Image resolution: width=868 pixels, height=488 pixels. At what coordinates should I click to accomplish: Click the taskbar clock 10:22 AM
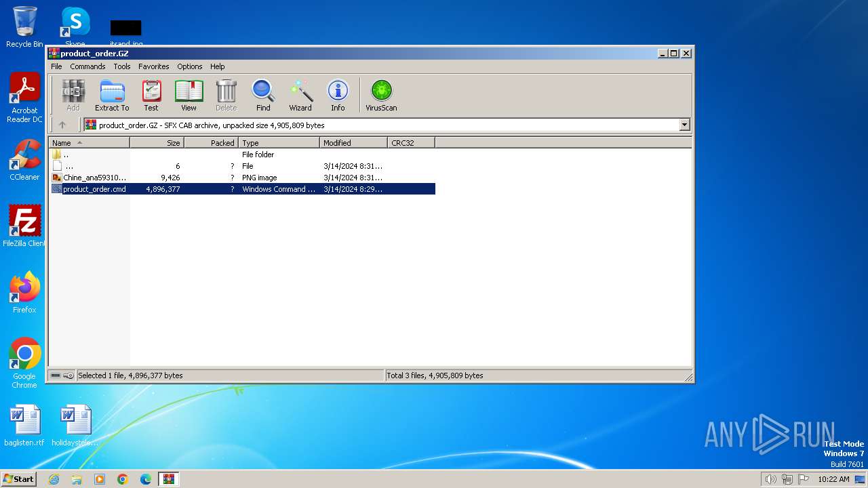(833, 479)
